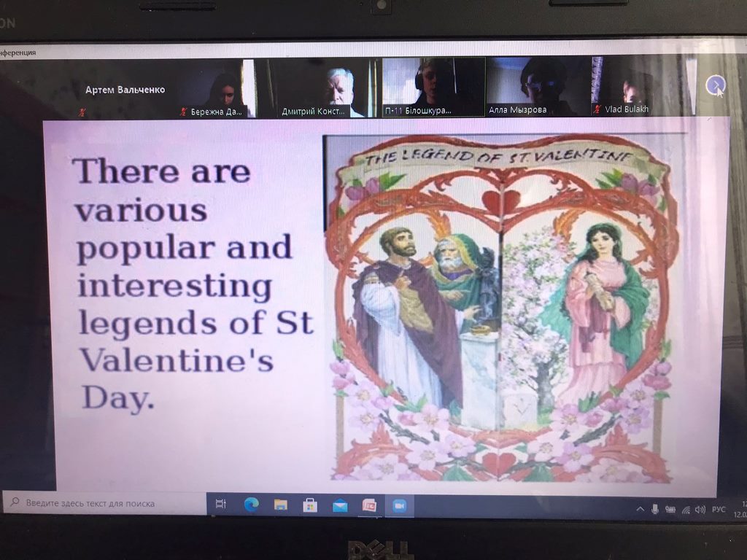The height and width of the screenshot is (560, 747).
Task: Open Microsoft Store from the taskbar
Action: (x=310, y=505)
